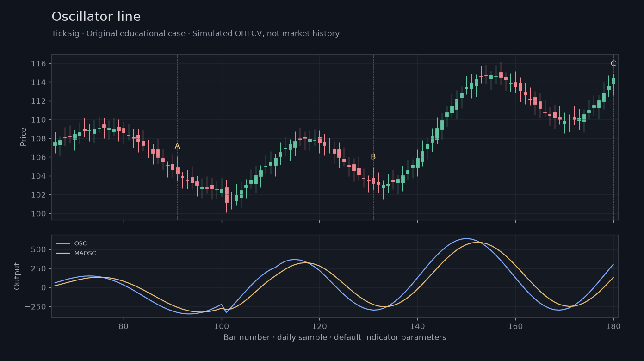Click output axis tick 0
The height and width of the screenshot is (361, 644).
(x=43, y=288)
